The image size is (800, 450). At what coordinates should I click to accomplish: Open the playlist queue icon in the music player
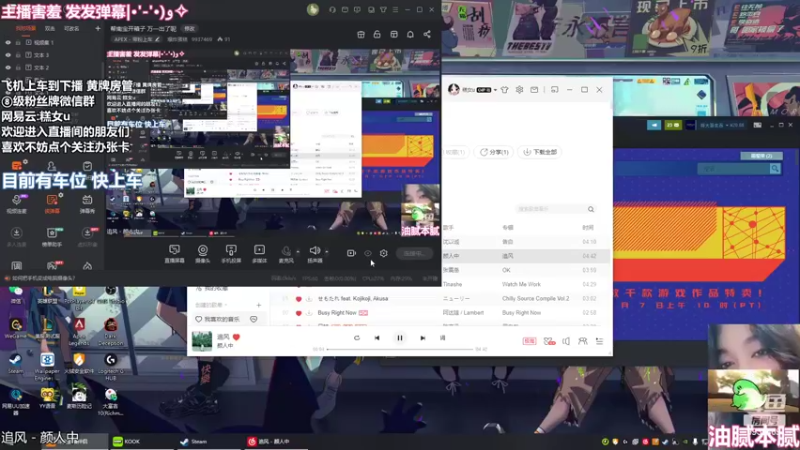tap(599, 341)
